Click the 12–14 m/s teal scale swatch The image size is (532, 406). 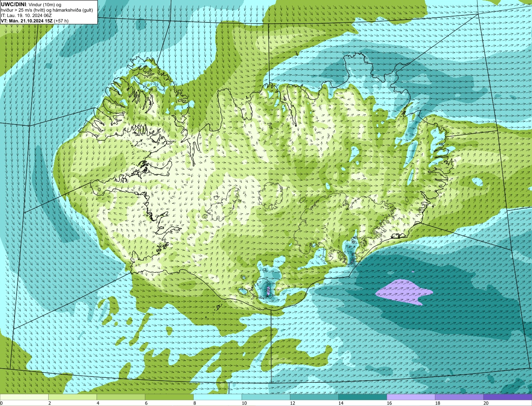click(314, 397)
